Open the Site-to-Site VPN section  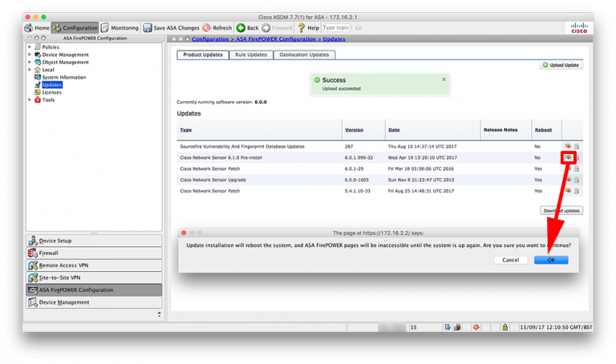tap(94, 277)
